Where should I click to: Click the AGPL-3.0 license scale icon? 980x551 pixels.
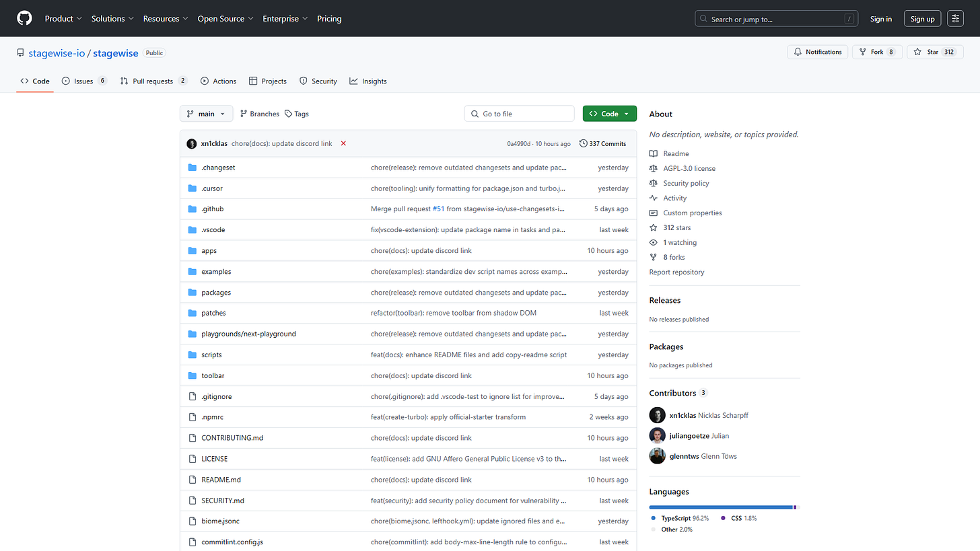(653, 168)
